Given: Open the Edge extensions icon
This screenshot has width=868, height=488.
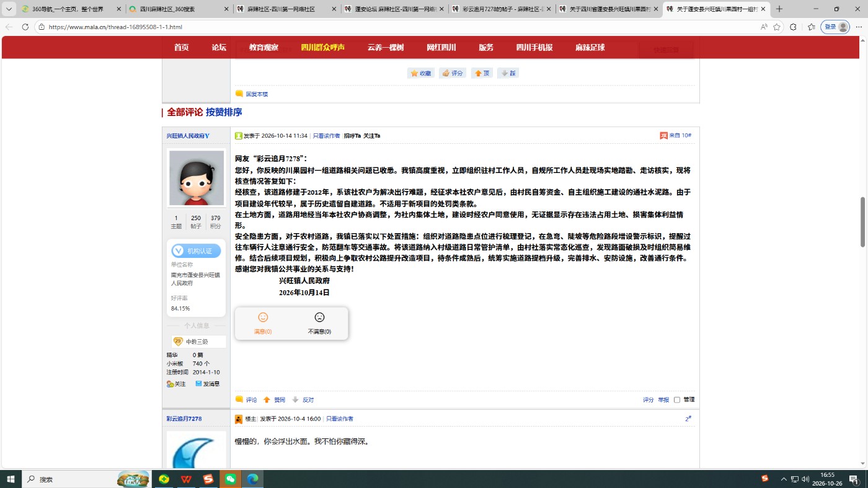Looking at the screenshot, I should click(x=793, y=27).
